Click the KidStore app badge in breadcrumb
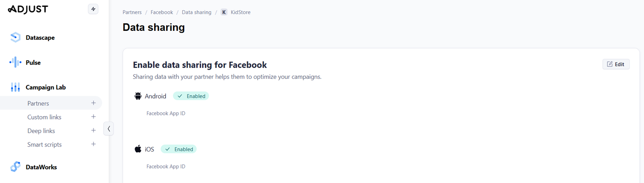 (x=224, y=12)
